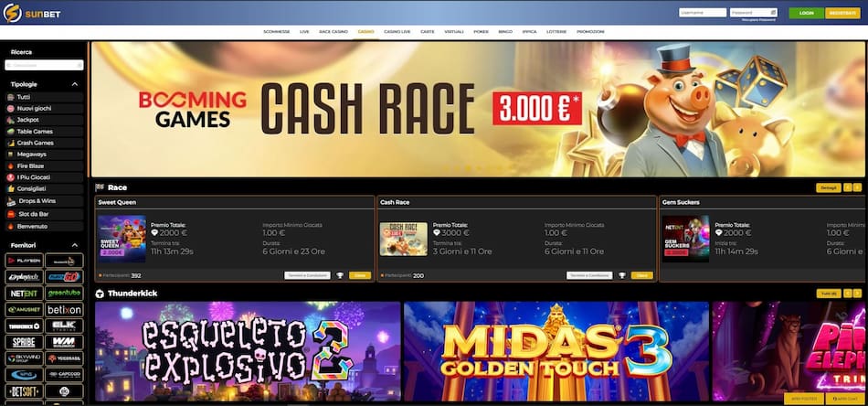Click the SunBet logo
Image resolution: width=868 pixels, height=406 pixels.
coord(32,14)
